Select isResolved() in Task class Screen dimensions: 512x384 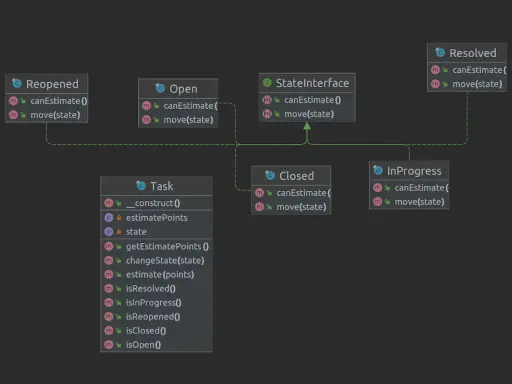click(x=151, y=289)
